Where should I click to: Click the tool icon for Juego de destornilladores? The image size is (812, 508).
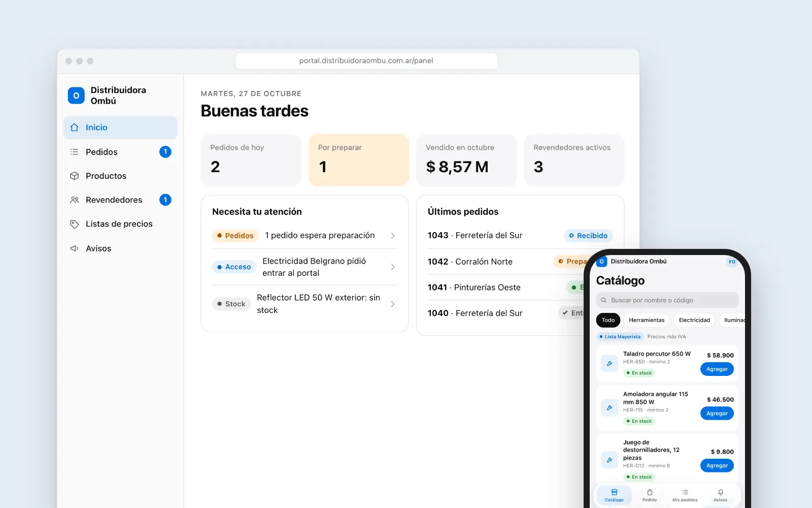[610, 460]
